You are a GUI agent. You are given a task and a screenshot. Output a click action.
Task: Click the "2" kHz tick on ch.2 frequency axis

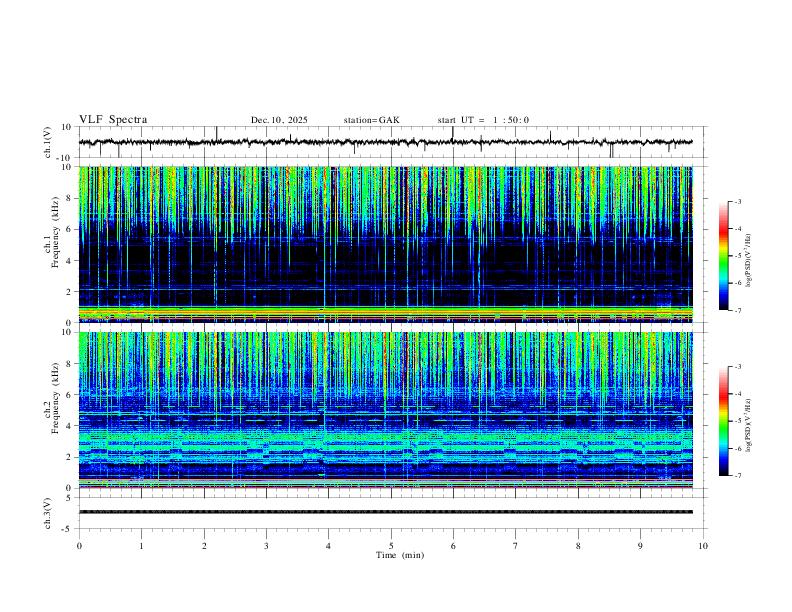pyautogui.click(x=70, y=457)
